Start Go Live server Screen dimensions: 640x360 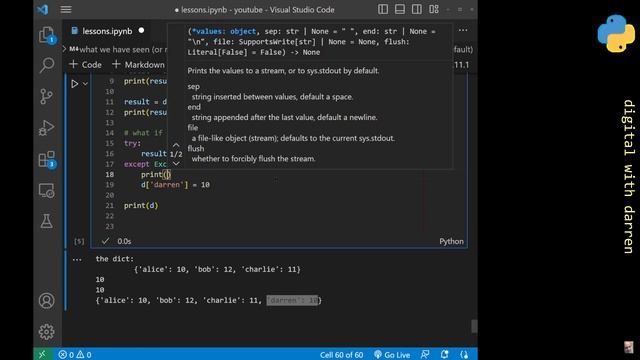[x=392, y=355]
